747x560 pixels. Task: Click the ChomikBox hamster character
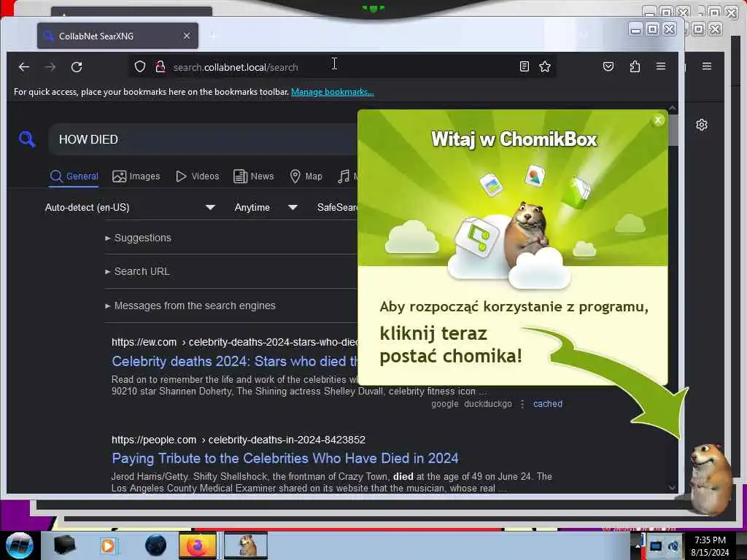(711, 478)
